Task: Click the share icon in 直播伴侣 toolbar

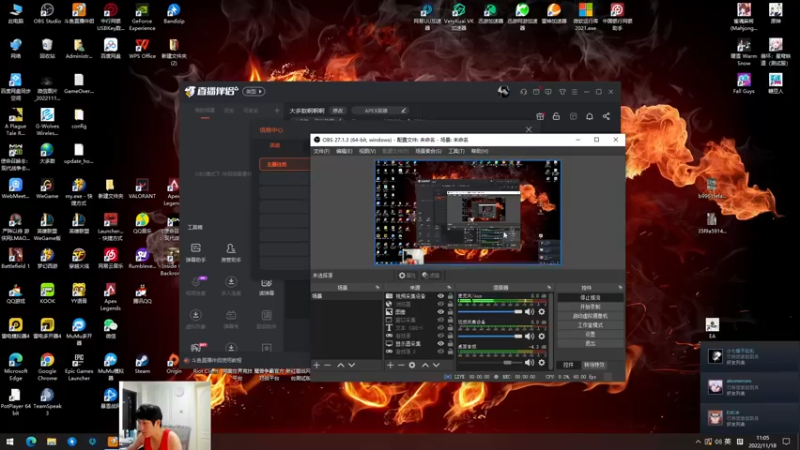Action: (x=607, y=116)
